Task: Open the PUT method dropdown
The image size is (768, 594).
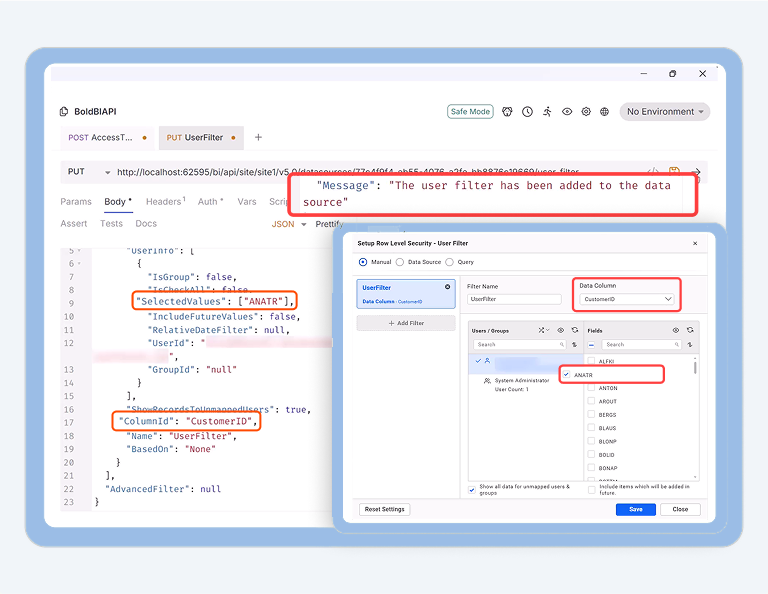Action: pyautogui.click(x=107, y=172)
